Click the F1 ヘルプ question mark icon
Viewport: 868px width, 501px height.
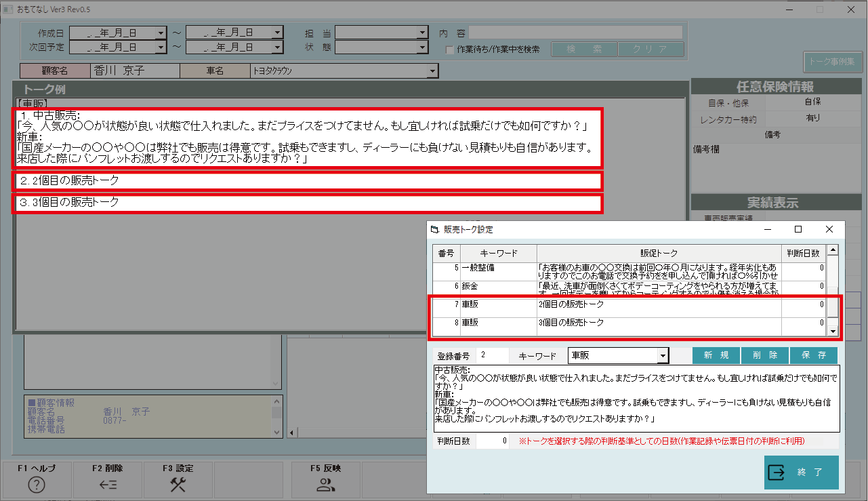pyautogui.click(x=37, y=484)
